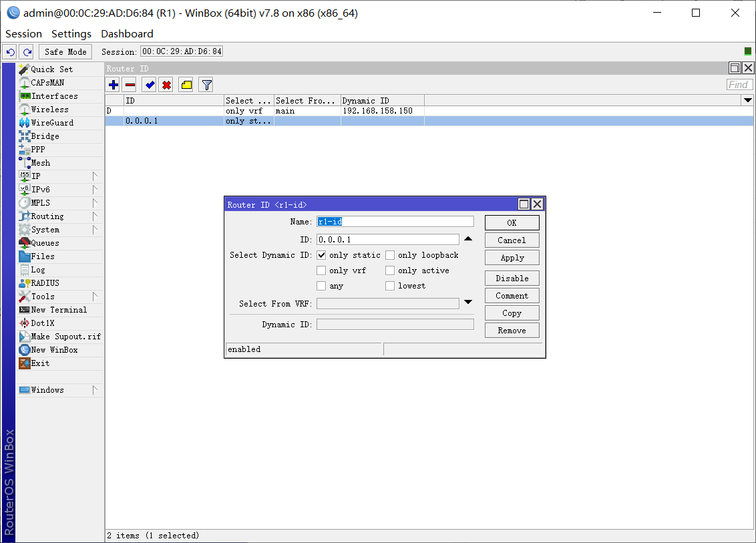This screenshot has width=756, height=543.
Task: Disable entry with red cross icon
Action: click(x=166, y=85)
